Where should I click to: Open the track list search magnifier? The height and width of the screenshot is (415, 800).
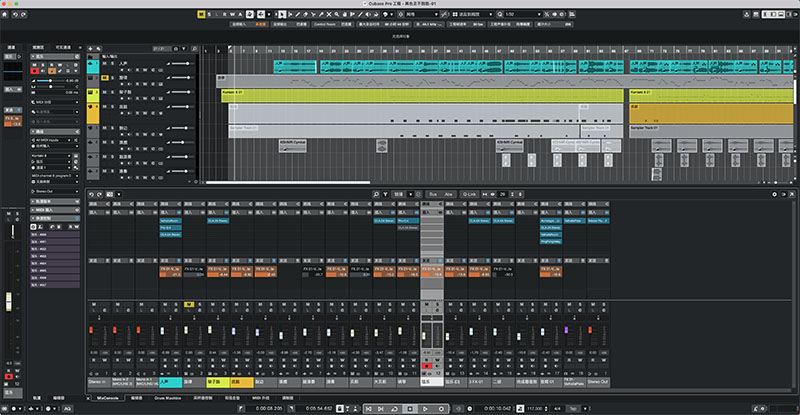coord(194,48)
